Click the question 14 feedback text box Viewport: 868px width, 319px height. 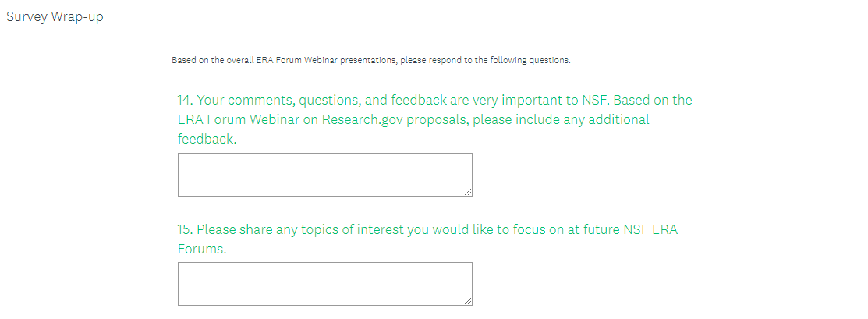tap(324, 174)
